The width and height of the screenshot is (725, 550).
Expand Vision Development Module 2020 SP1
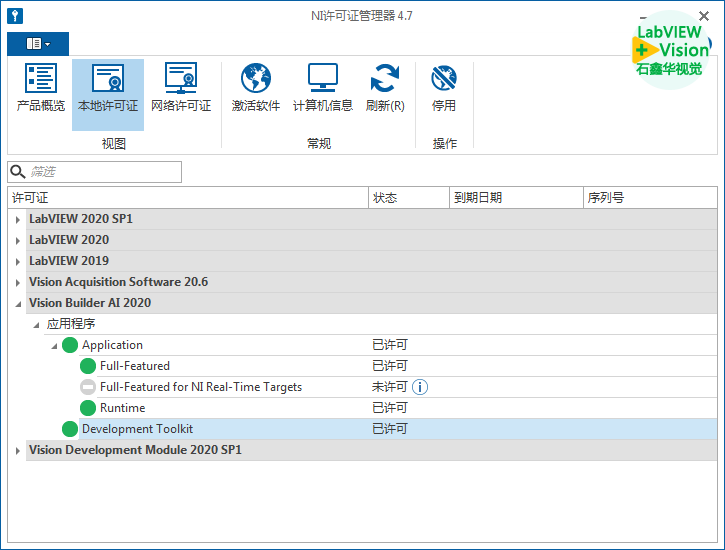(x=17, y=451)
